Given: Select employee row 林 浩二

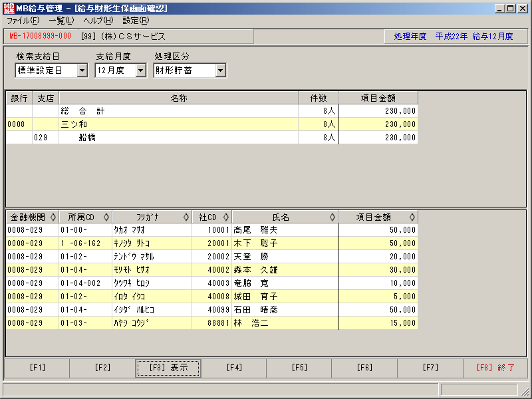Looking at the screenshot, I should (x=211, y=323).
